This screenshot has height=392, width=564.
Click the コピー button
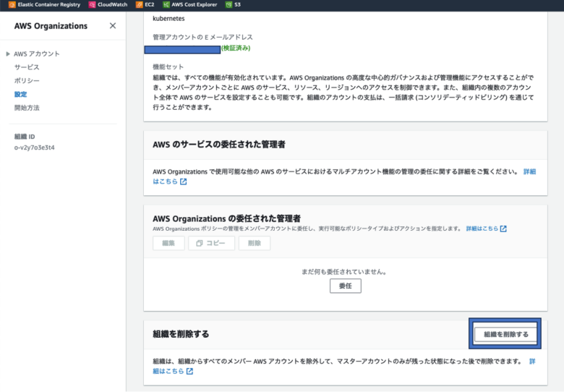coord(211,243)
